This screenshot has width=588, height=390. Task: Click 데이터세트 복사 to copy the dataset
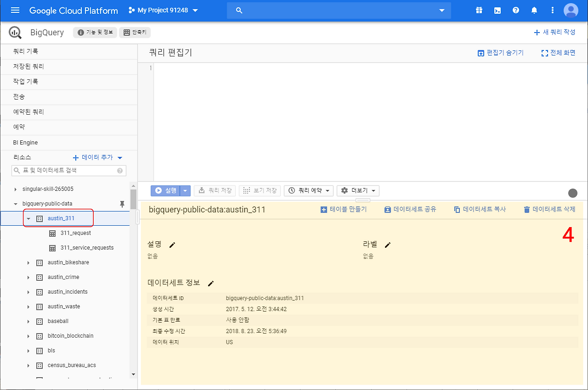click(x=479, y=209)
